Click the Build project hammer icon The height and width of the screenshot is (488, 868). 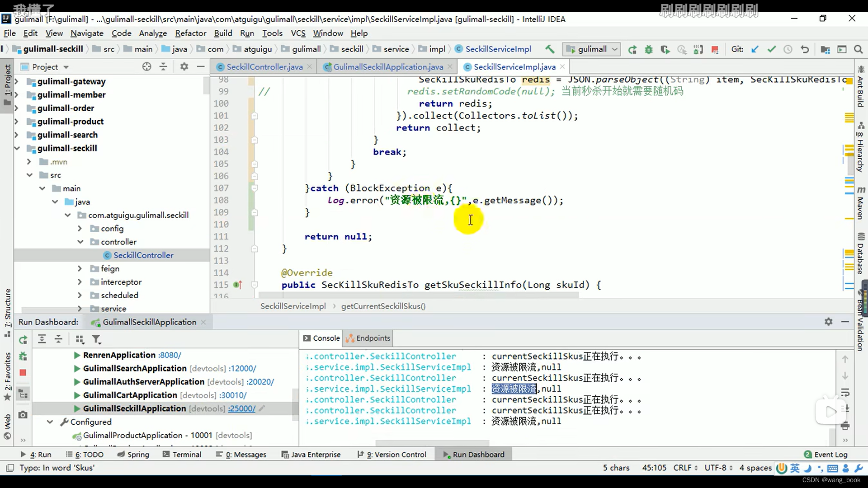(549, 49)
